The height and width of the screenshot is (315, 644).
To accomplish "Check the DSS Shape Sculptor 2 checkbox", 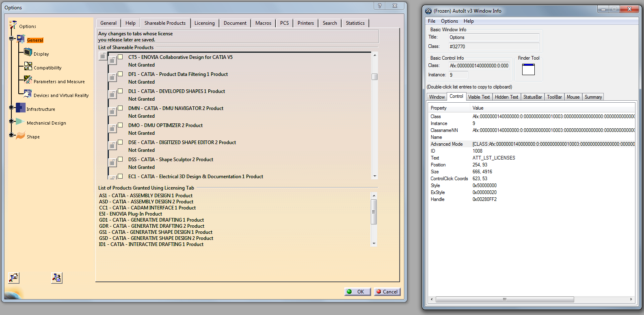I will pos(120,159).
